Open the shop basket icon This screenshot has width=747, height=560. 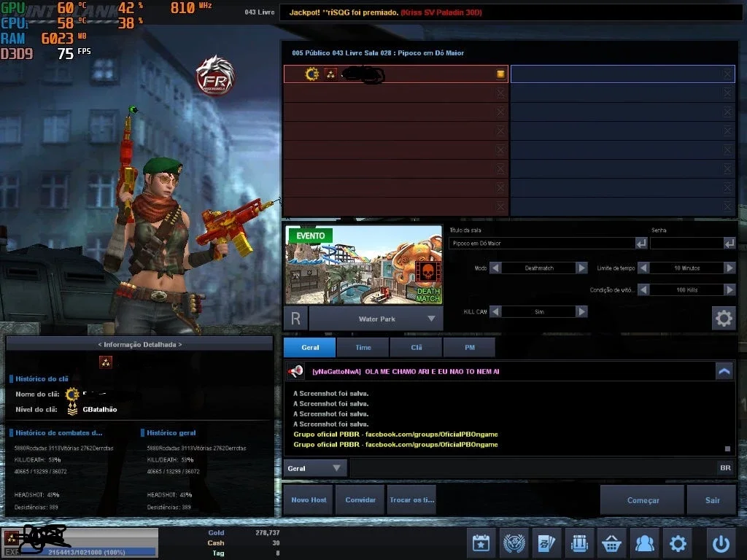(x=612, y=542)
